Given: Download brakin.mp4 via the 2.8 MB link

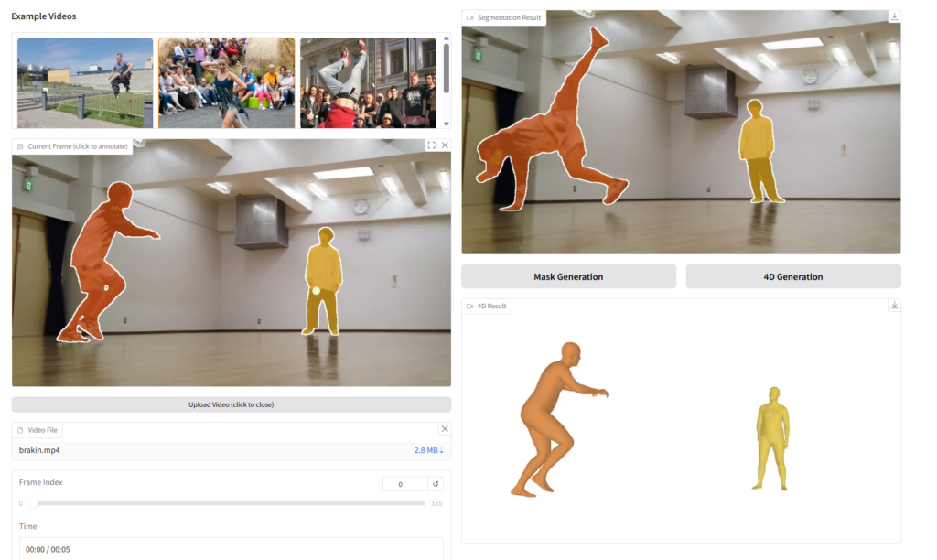Looking at the screenshot, I should click(428, 450).
